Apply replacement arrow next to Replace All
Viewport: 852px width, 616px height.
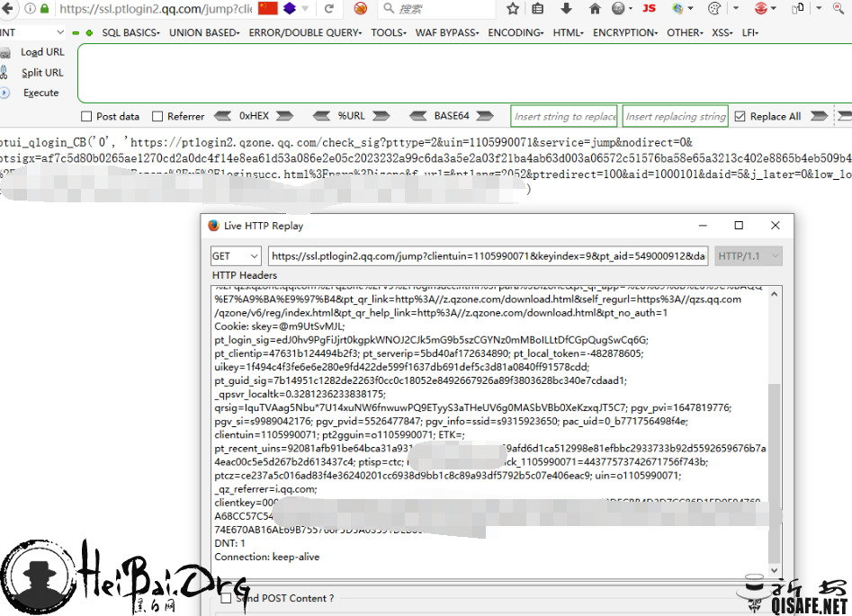(819, 116)
